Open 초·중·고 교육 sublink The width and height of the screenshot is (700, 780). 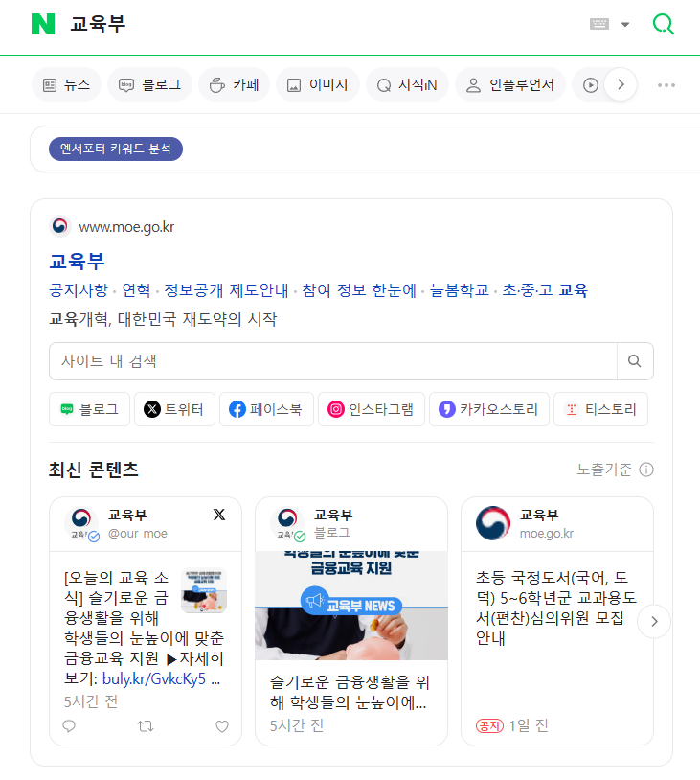pyautogui.click(x=545, y=290)
